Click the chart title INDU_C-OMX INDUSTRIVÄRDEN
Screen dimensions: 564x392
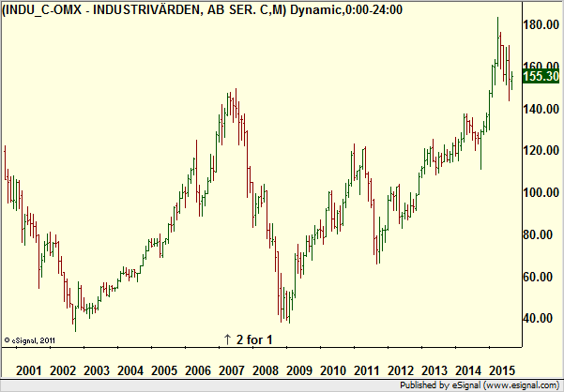click(202, 10)
